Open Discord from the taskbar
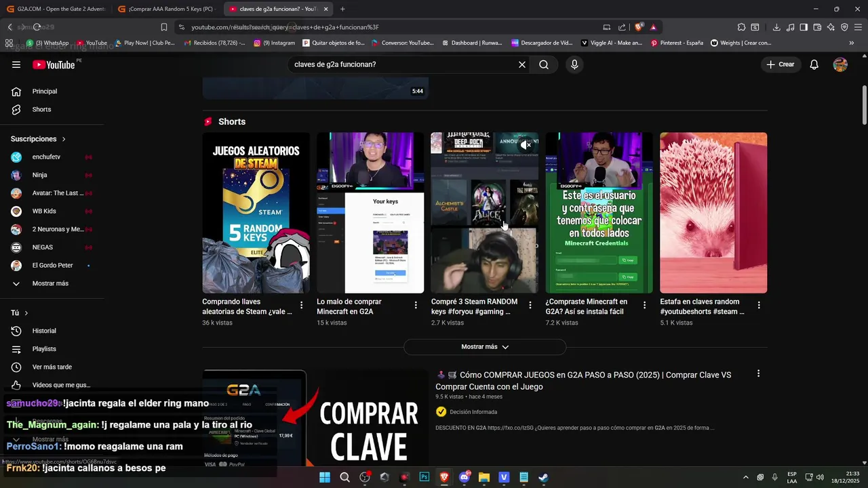The image size is (868, 488). click(465, 477)
